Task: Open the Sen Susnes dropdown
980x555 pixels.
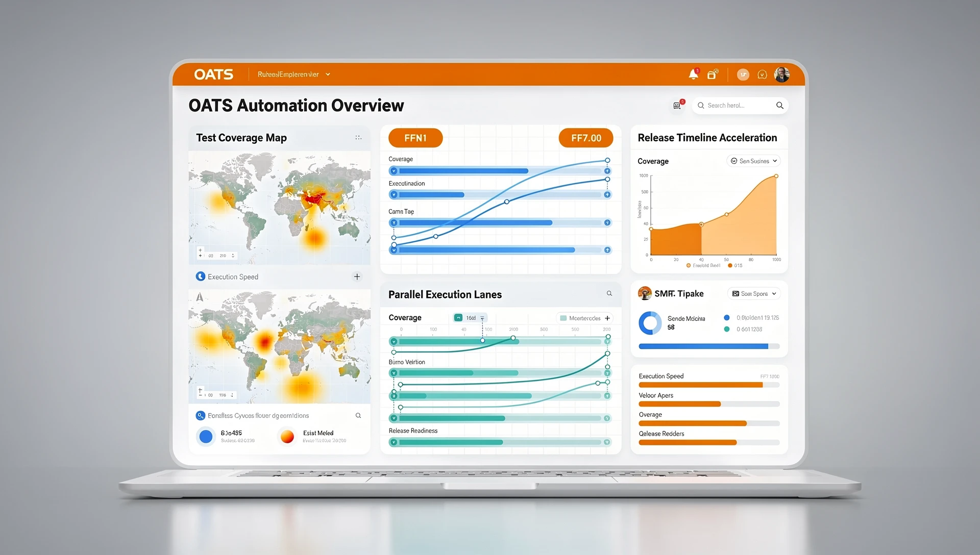Action: pos(753,161)
